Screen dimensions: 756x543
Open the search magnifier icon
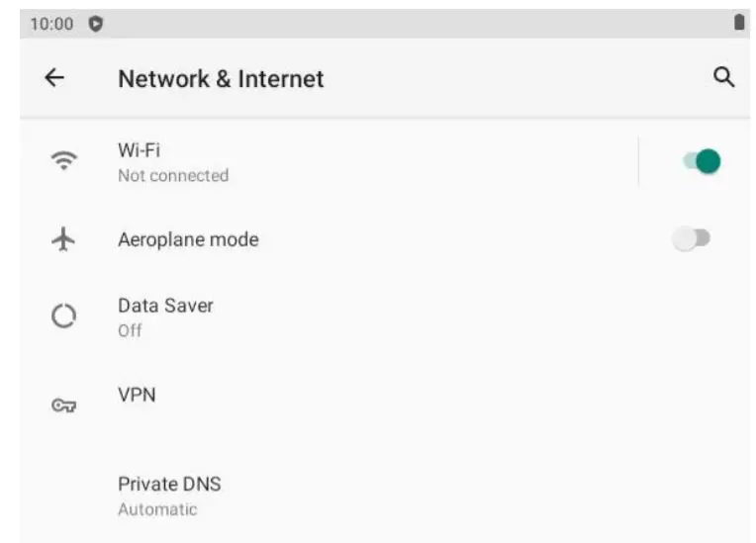pyautogui.click(x=723, y=77)
